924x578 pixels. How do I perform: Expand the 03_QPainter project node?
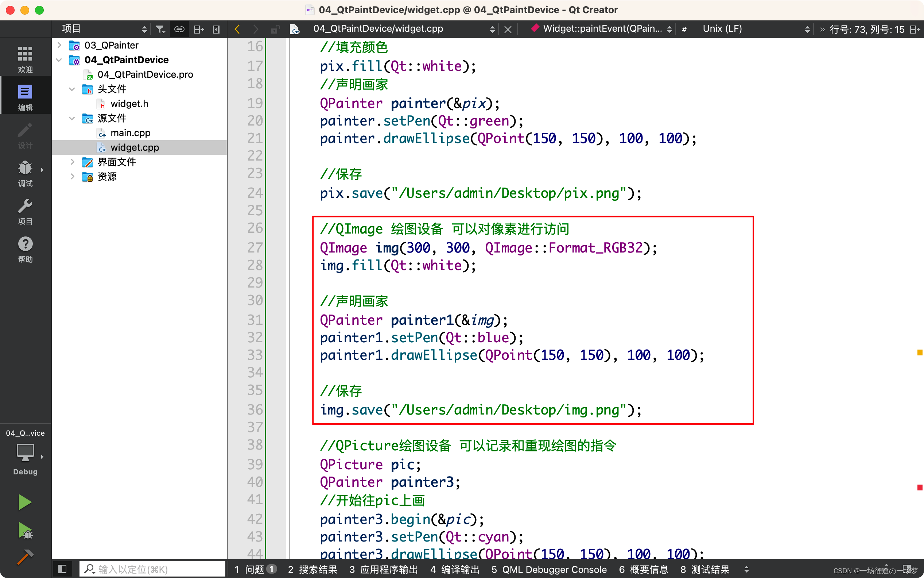point(59,45)
